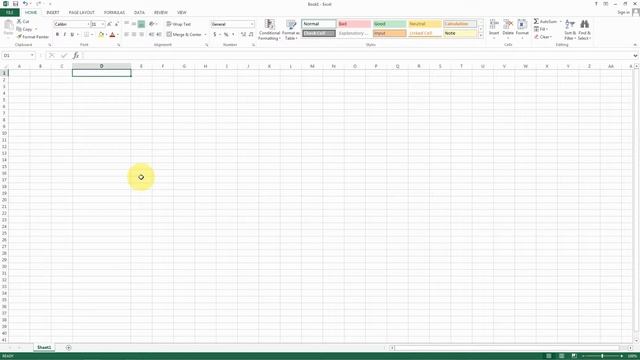Switch to Page Break Preview in status bar
This screenshot has width=640, height=360.
pos(574,356)
